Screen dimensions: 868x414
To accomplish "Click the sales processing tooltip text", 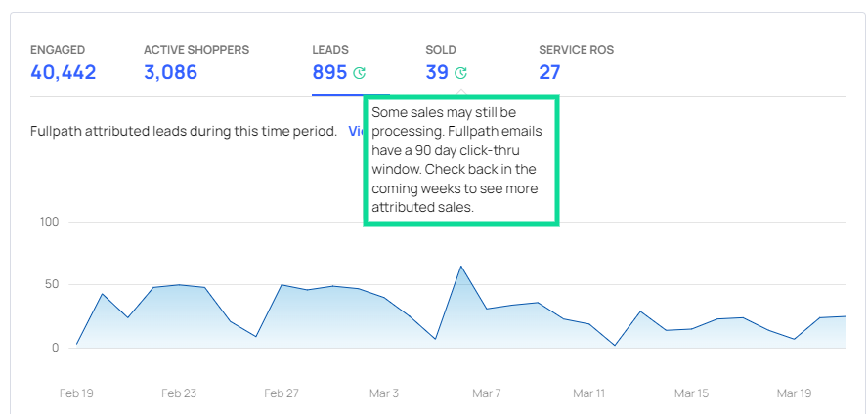I will click(460, 160).
